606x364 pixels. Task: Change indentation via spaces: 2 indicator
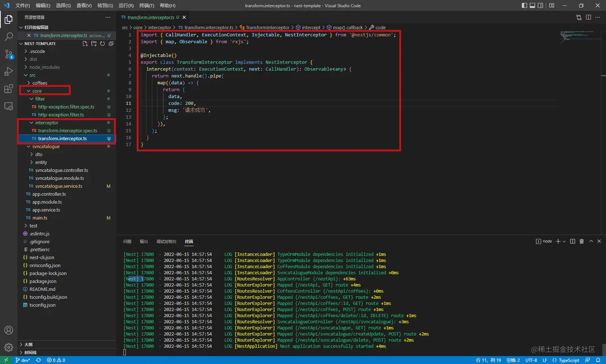click(x=513, y=360)
